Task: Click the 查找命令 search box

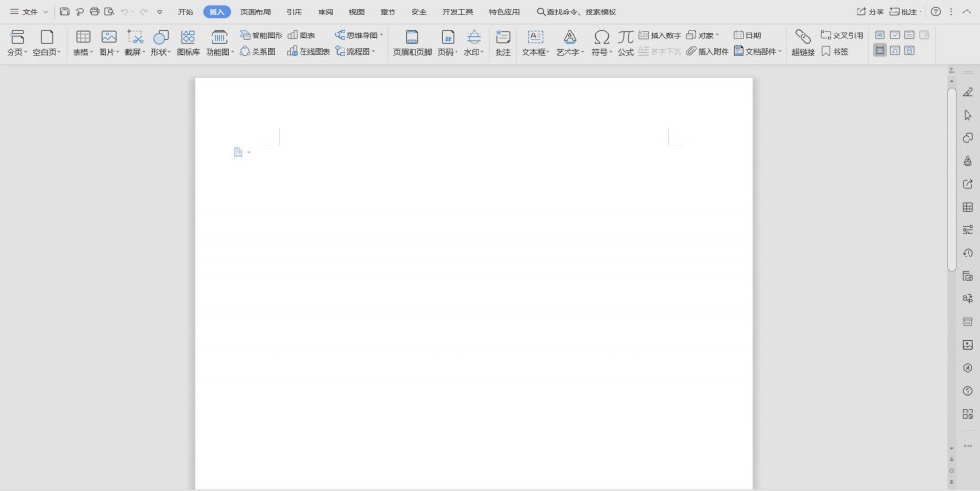Action: (x=576, y=11)
